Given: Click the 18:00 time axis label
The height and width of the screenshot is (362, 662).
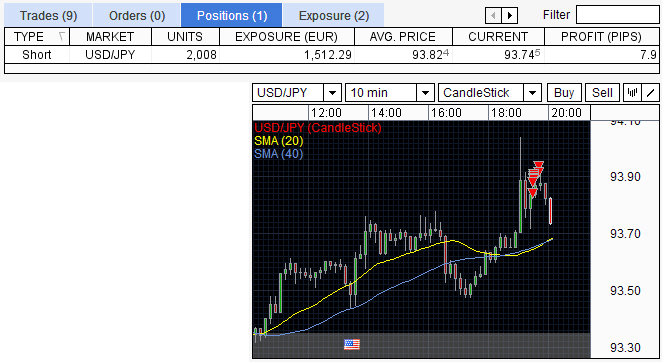Looking at the screenshot, I should 506,113.
